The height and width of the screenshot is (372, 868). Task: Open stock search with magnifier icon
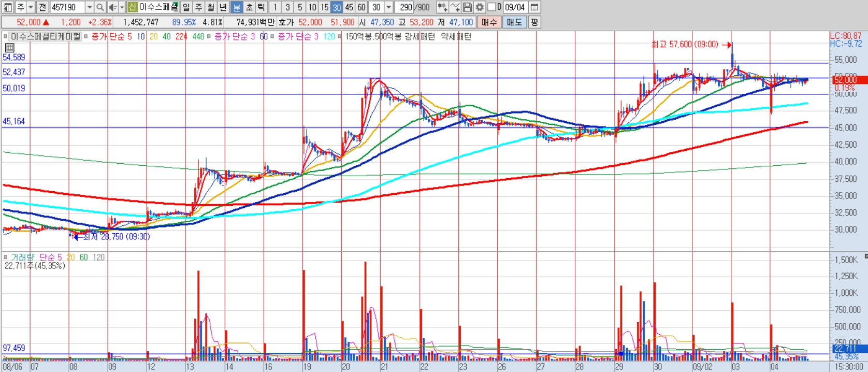[x=100, y=7]
